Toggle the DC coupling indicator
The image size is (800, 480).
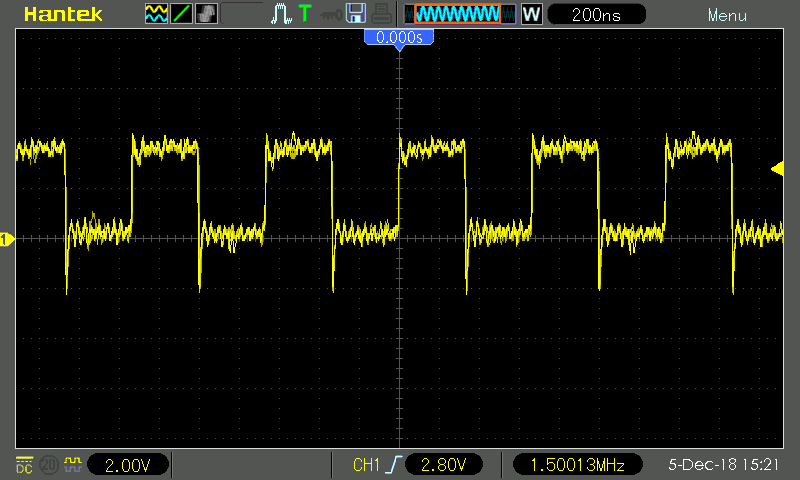[x=23, y=465]
